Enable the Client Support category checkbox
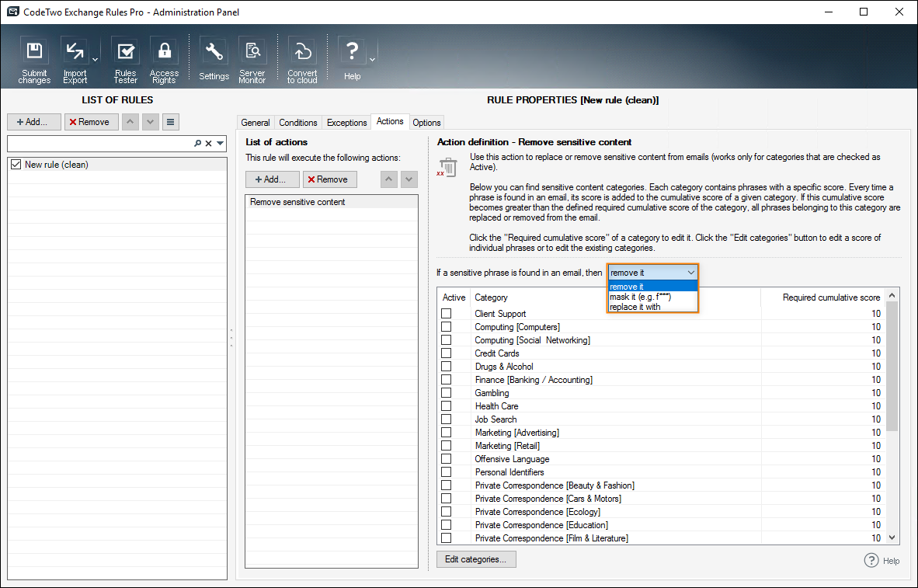This screenshot has width=918, height=588. point(447,313)
